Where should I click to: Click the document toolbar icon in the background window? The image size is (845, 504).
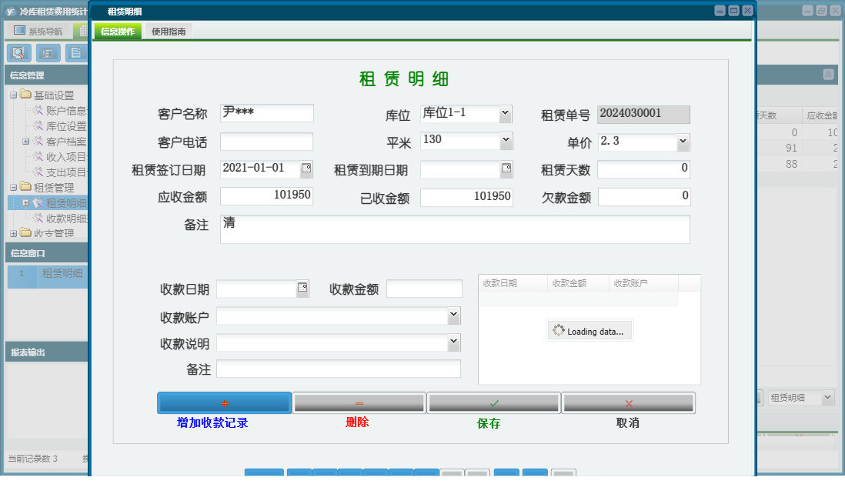click(76, 53)
